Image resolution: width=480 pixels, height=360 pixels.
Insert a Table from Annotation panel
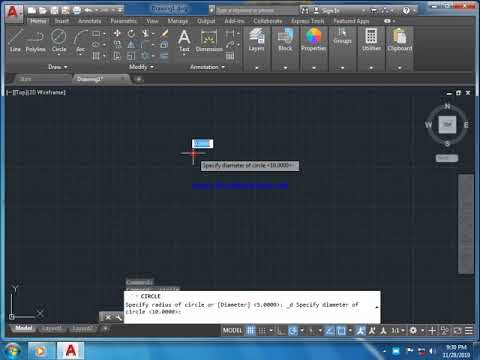[x=230, y=56]
